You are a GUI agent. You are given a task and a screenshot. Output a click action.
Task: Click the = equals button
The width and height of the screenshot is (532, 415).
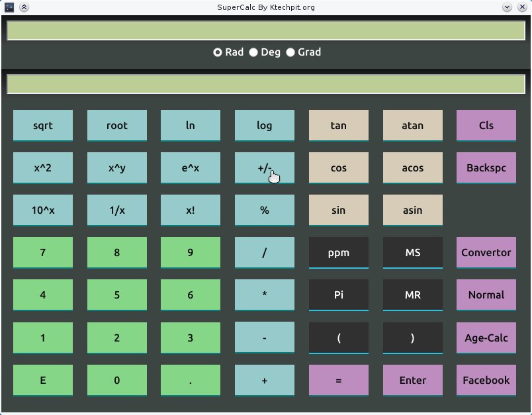click(x=339, y=381)
